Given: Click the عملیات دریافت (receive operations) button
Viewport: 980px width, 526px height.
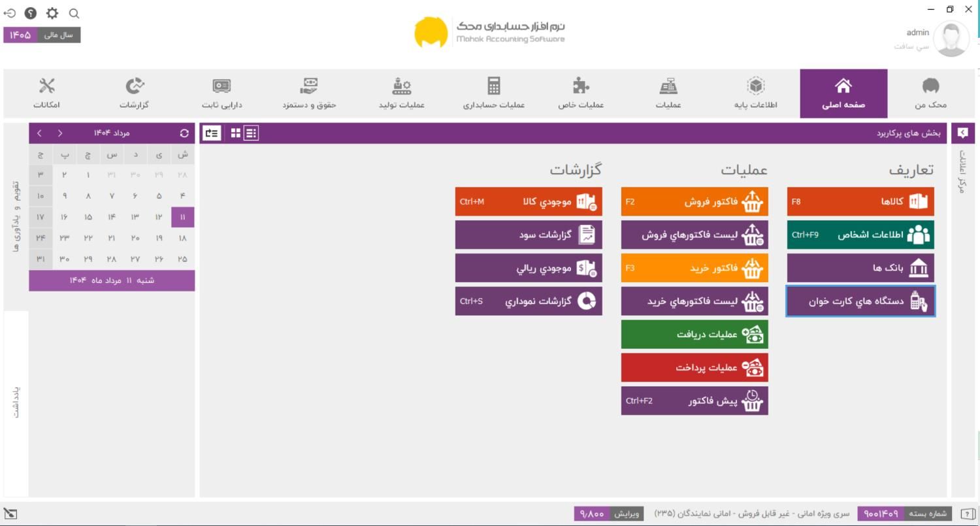Looking at the screenshot, I should click(694, 335).
